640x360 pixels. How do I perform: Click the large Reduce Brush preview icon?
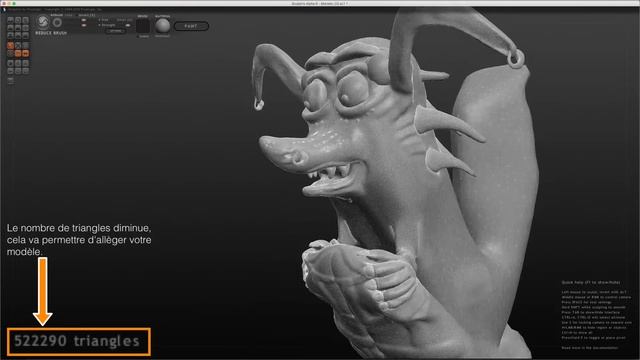43,22
